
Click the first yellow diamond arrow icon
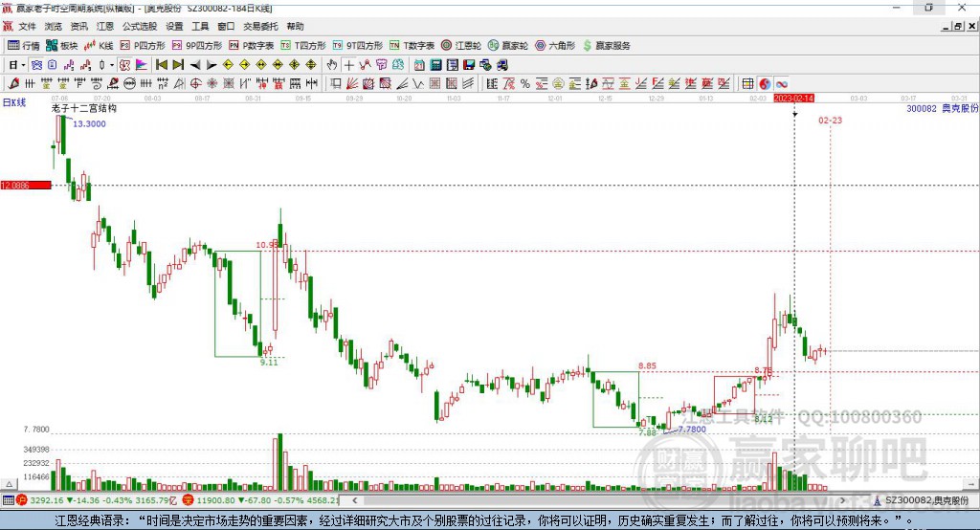coord(228,65)
